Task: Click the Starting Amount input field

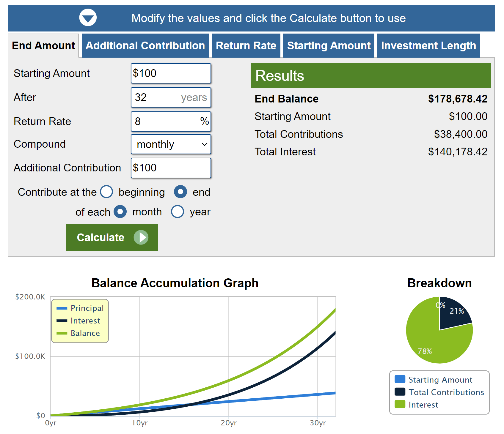Action: pyautogui.click(x=171, y=73)
